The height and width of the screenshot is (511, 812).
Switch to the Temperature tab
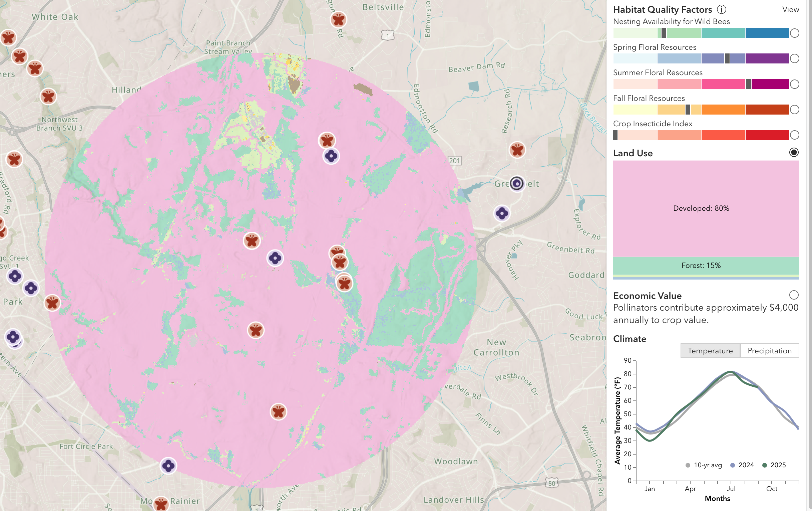710,351
